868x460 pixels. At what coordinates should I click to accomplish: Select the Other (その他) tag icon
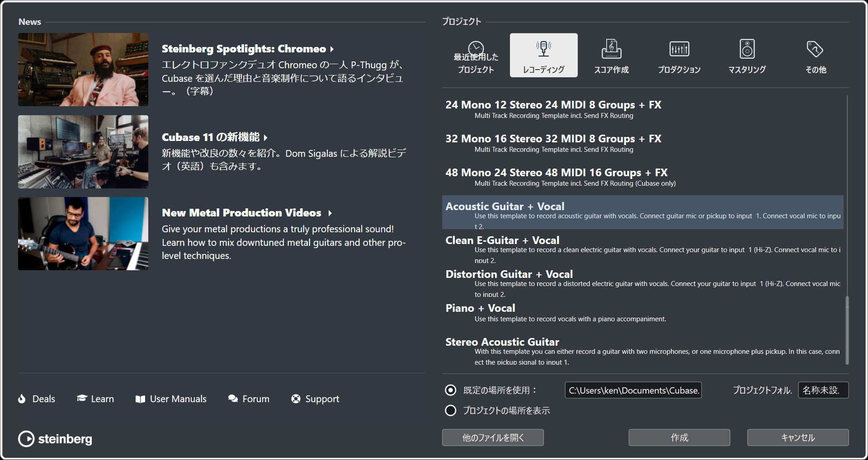(815, 49)
